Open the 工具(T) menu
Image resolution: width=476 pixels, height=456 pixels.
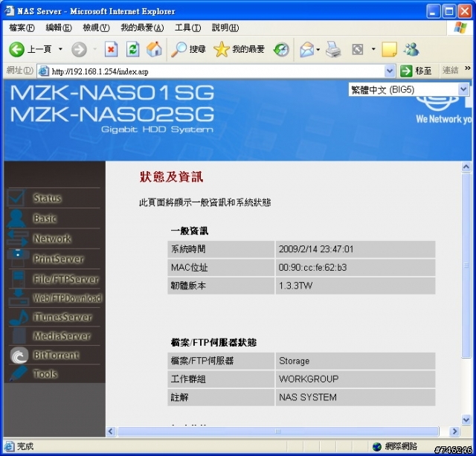tap(187, 28)
